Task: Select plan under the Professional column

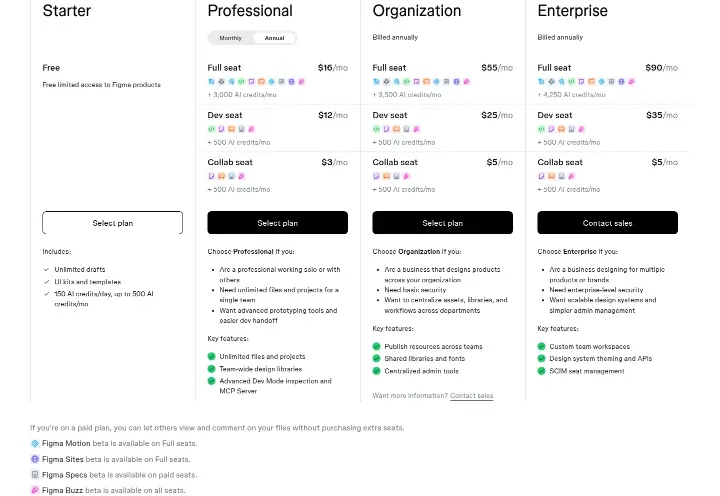Action: [277, 223]
